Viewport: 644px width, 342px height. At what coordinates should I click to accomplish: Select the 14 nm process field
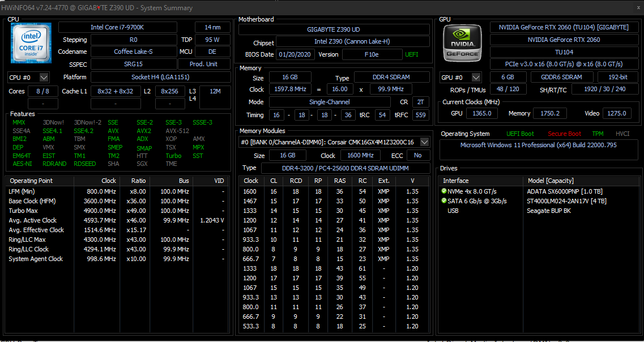[212, 27]
